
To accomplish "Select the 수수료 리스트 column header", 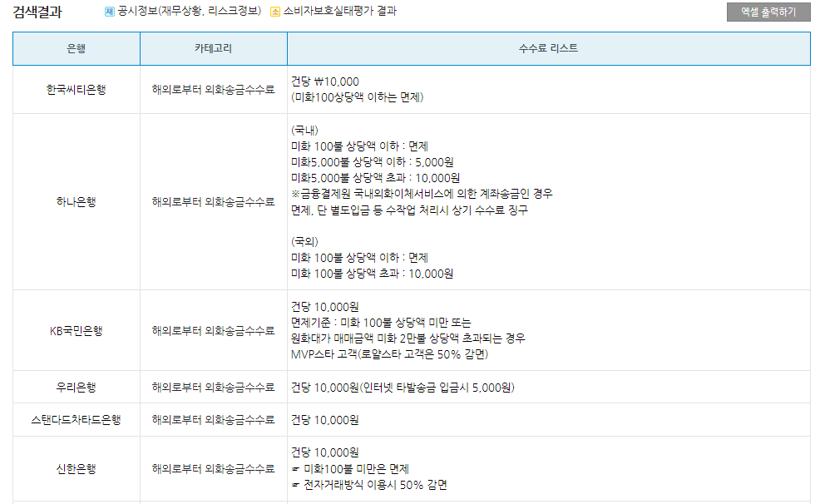I will tap(549, 48).
